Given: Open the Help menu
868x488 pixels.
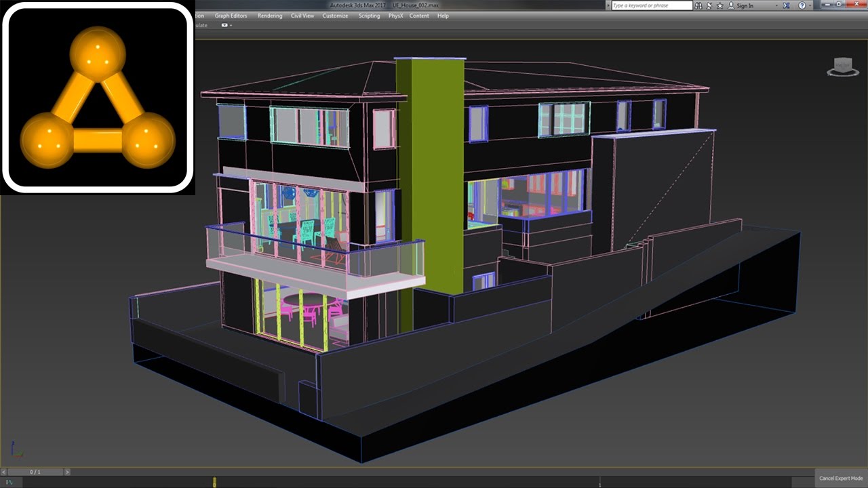Looking at the screenshot, I should click(443, 16).
